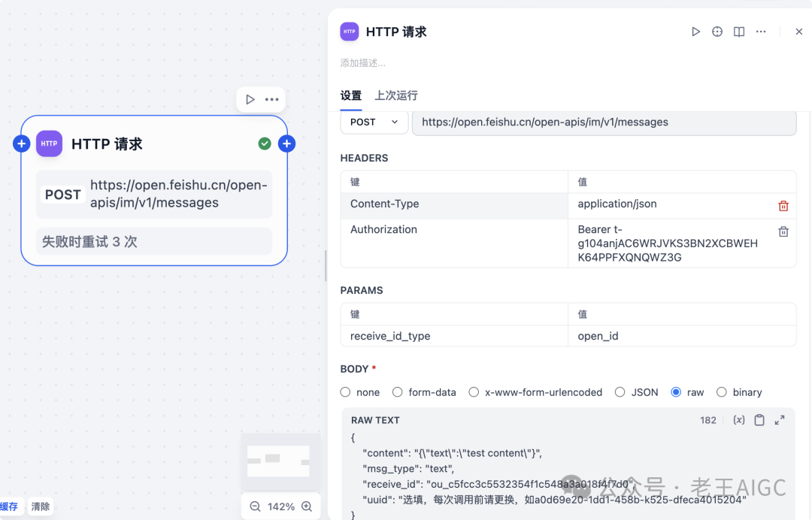Copy the raw text body with clipboard icon

coord(759,420)
